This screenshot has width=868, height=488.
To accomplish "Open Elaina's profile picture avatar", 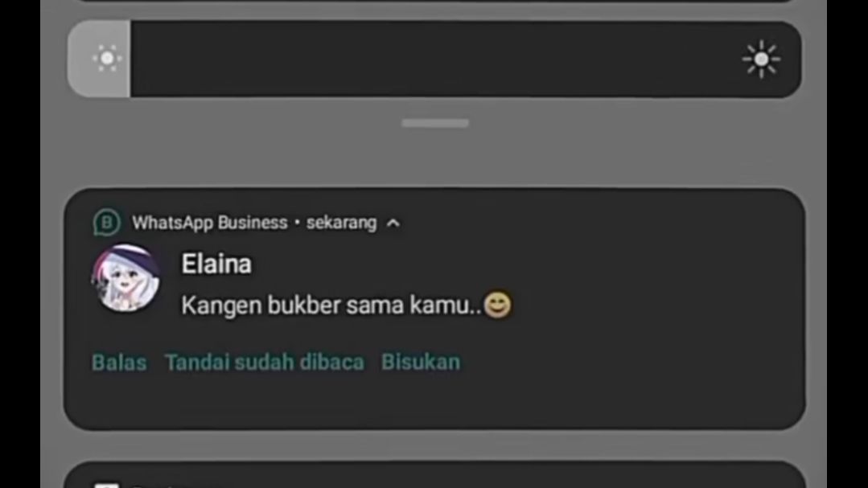I will point(125,278).
